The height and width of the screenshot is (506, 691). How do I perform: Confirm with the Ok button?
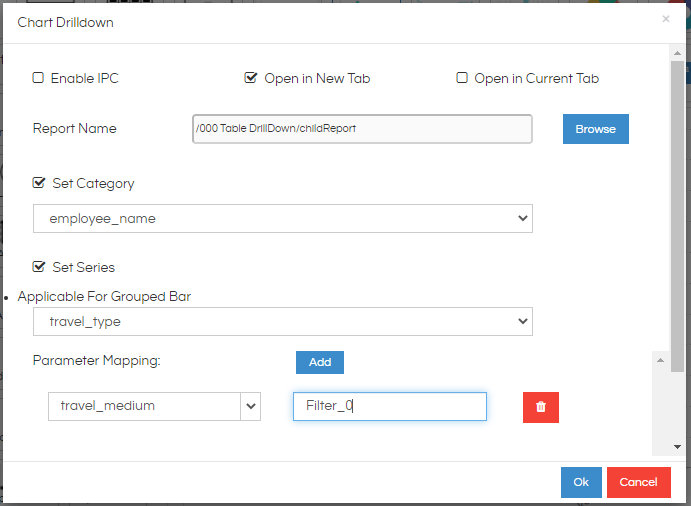[x=581, y=482]
